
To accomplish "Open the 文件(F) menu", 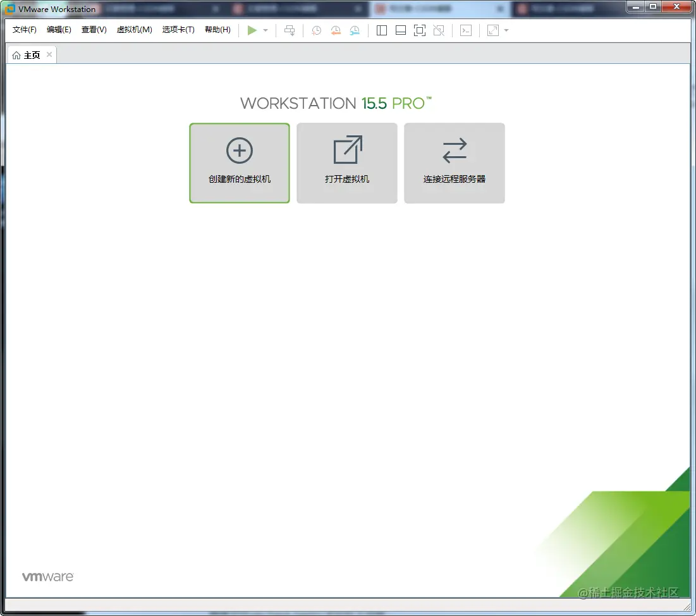I will tap(25, 30).
